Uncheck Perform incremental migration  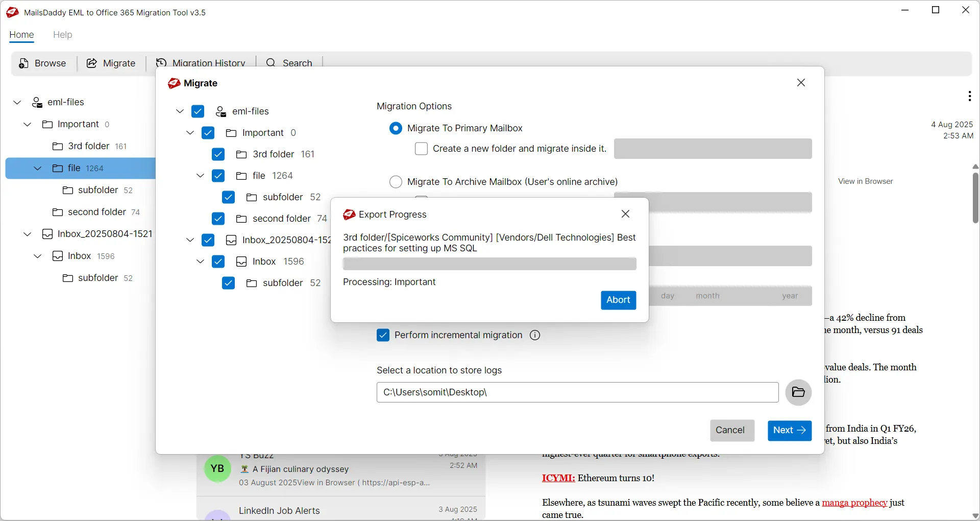click(383, 335)
